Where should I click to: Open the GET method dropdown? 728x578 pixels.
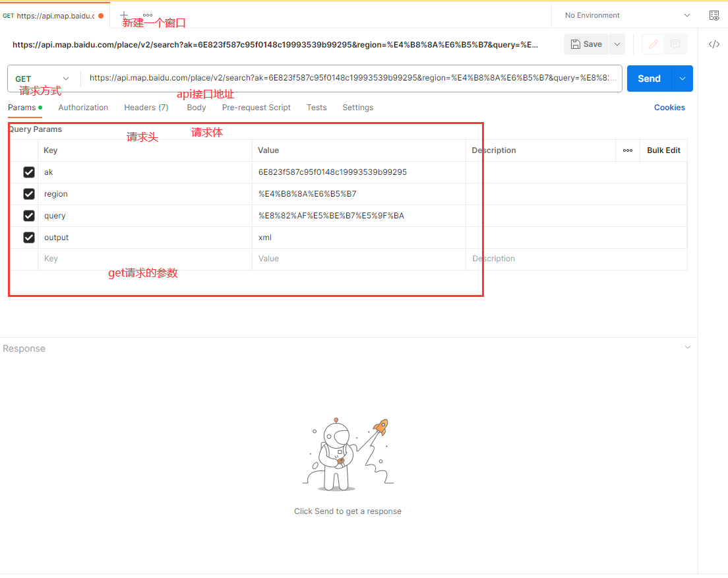[42, 79]
